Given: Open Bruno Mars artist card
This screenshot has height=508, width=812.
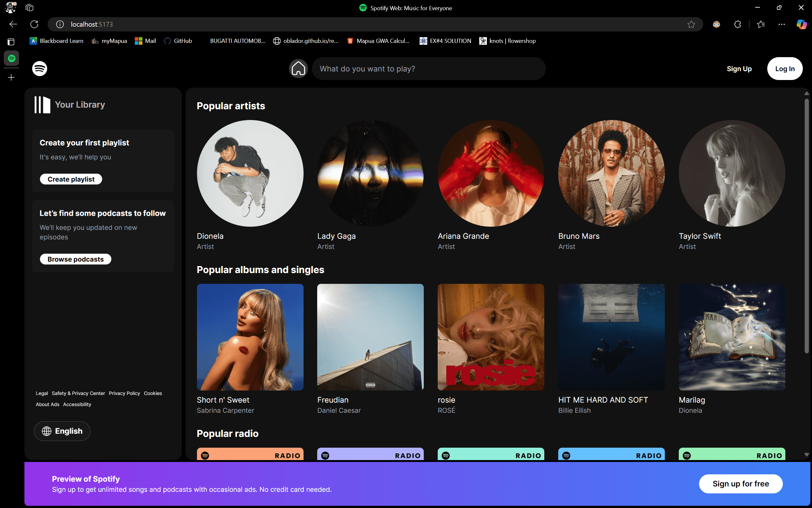Looking at the screenshot, I should click(x=611, y=185).
